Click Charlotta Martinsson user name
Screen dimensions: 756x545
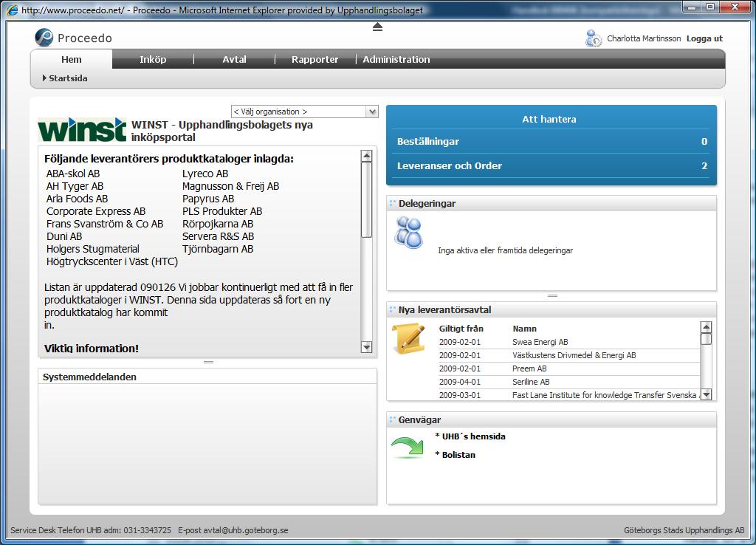[644, 38]
